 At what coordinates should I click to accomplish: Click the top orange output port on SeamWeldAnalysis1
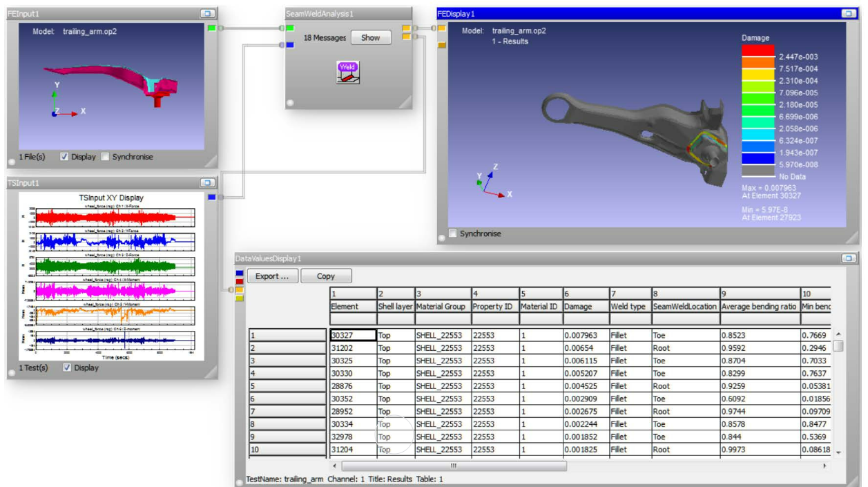coord(407,28)
